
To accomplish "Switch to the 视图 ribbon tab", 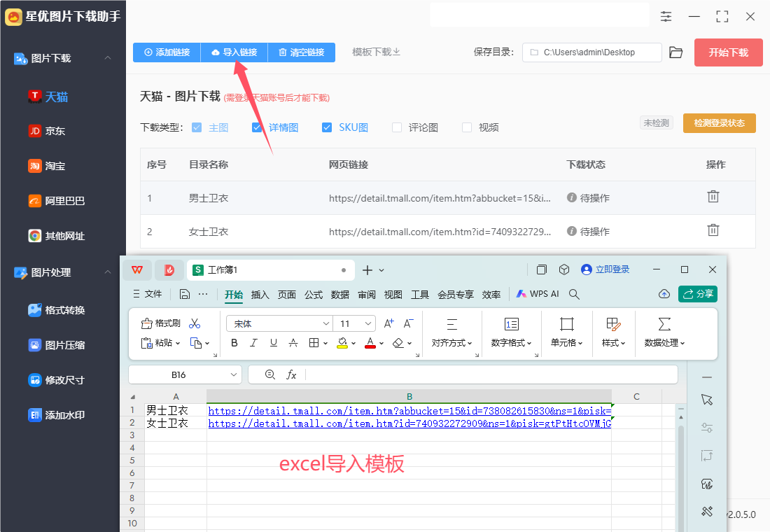I will (393, 294).
